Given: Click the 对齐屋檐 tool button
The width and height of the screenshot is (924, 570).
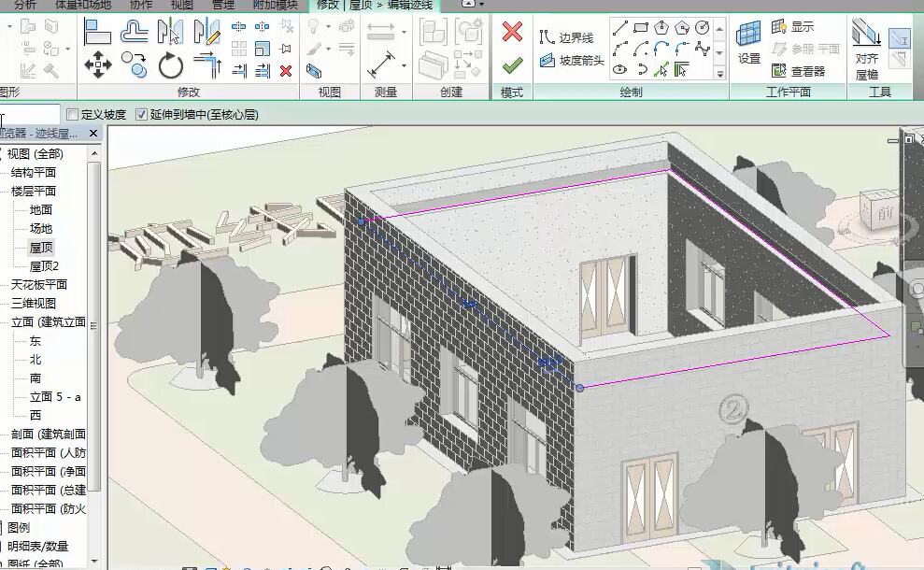Looking at the screenshot, I should tap(867, 50).
